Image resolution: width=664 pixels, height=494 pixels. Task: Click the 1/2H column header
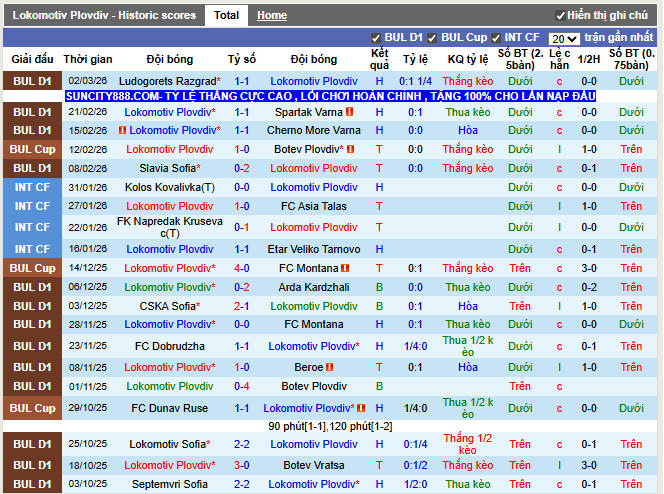589,59
